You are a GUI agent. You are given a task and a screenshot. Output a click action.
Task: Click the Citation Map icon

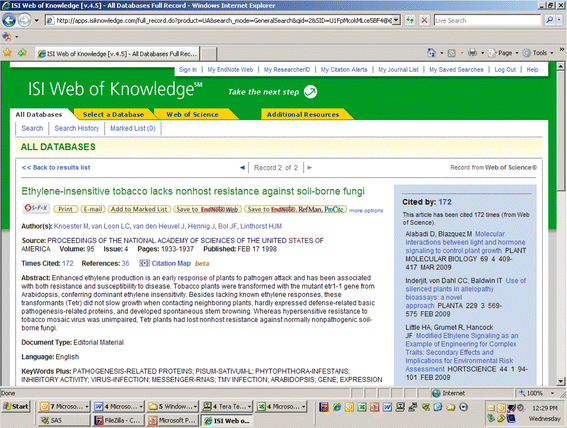(x=144, y=264)
